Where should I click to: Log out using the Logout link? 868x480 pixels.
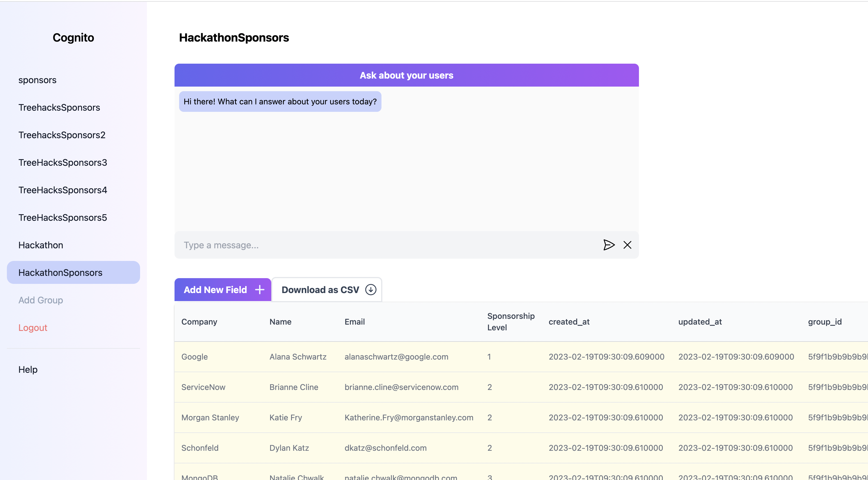tap(33, 327)
